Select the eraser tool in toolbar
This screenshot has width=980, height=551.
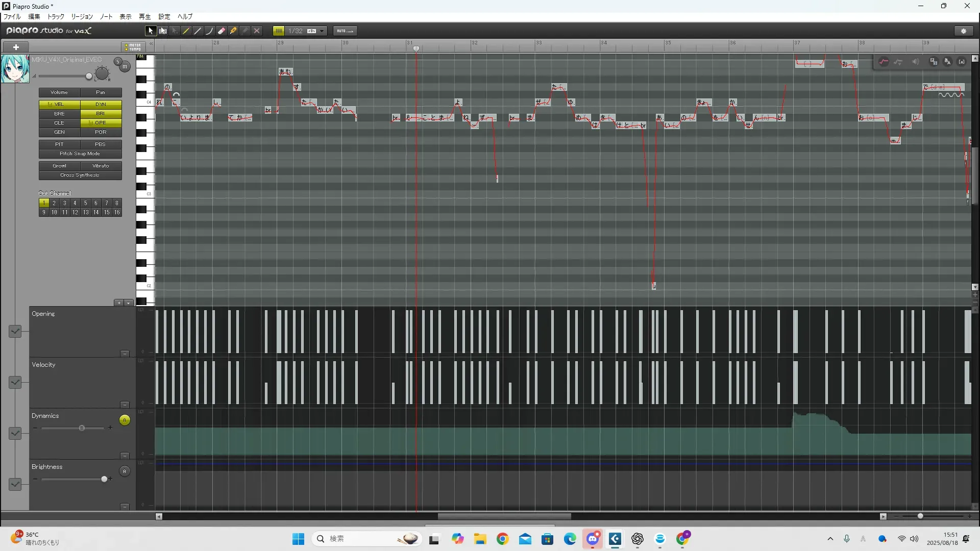pos(222,31)
